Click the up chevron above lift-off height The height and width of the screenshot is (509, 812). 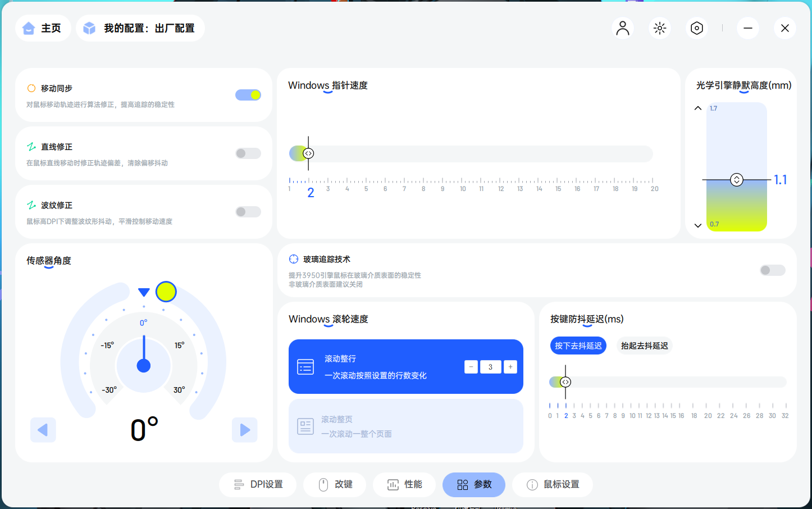click(697, 108)
